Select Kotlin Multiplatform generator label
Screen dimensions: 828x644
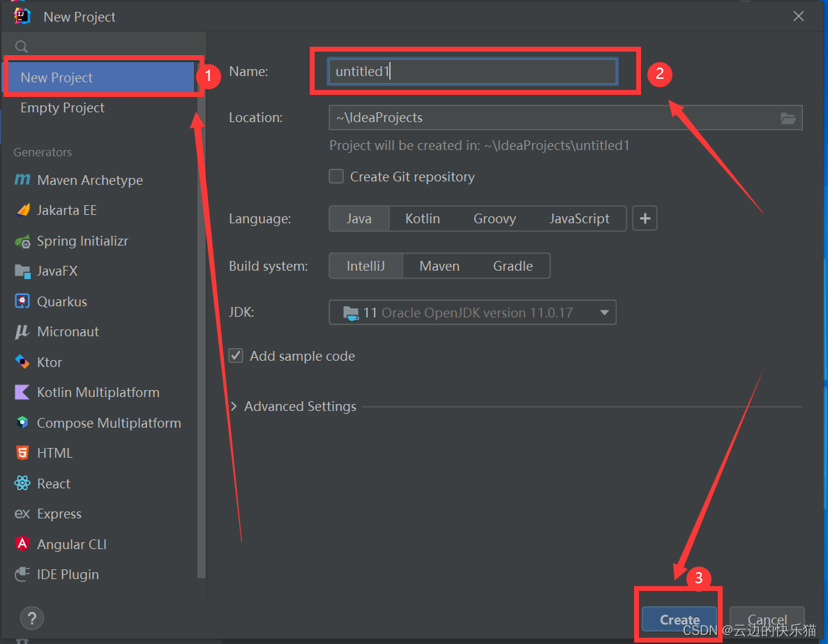(x=98, y=393)
